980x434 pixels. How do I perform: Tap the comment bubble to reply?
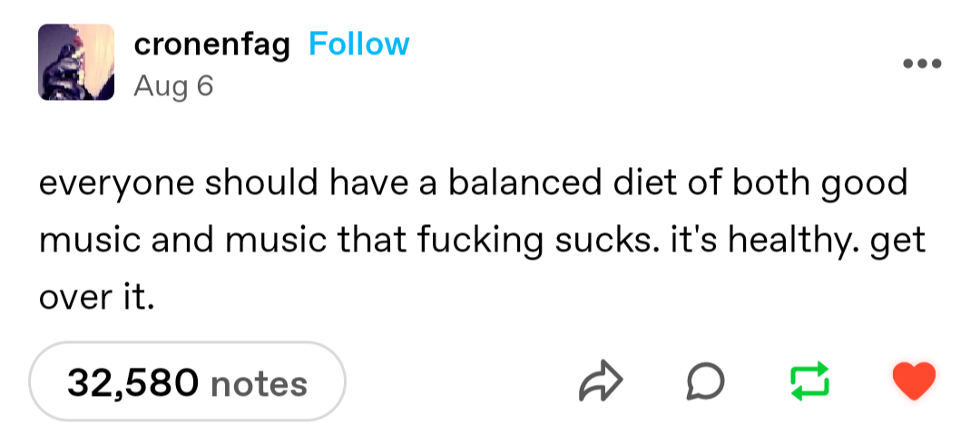click(x=703, y=382)
